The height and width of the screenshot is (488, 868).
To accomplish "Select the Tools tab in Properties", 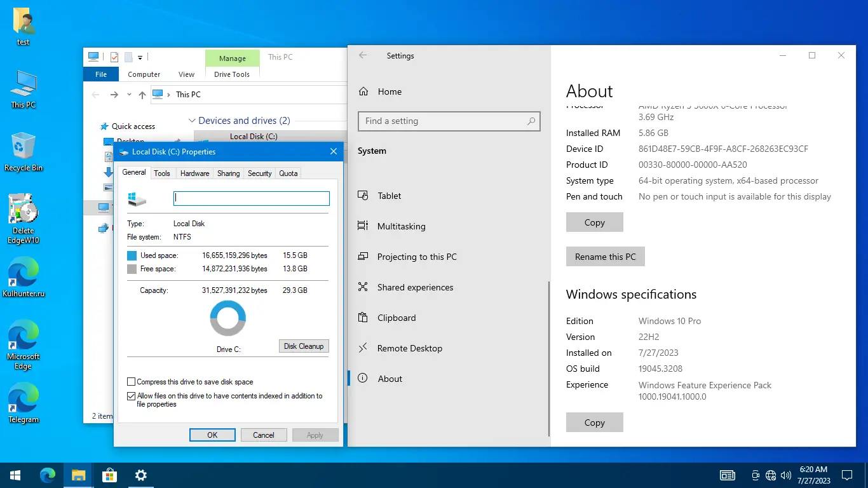I will (162, 173).
